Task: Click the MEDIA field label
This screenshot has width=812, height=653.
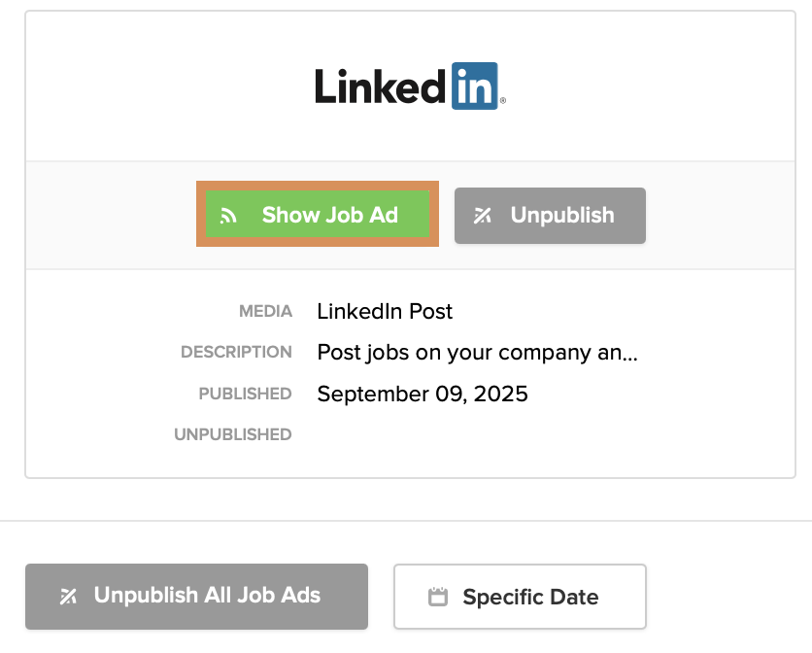Action: tap(265, 312)
